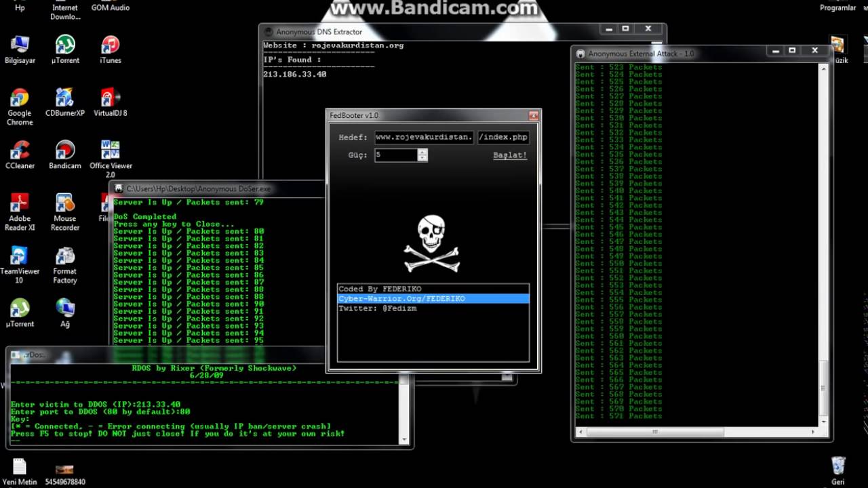Select the Bandicam desktop icon

[x=65, y=155]
